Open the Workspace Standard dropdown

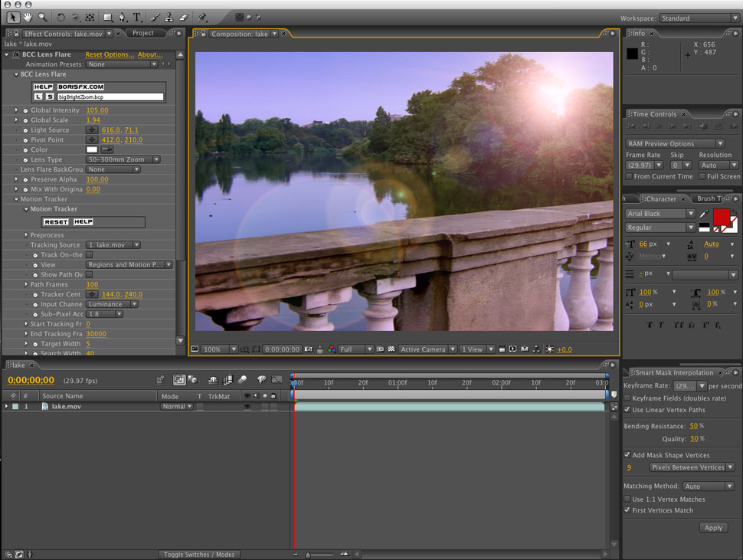point(698,18)
